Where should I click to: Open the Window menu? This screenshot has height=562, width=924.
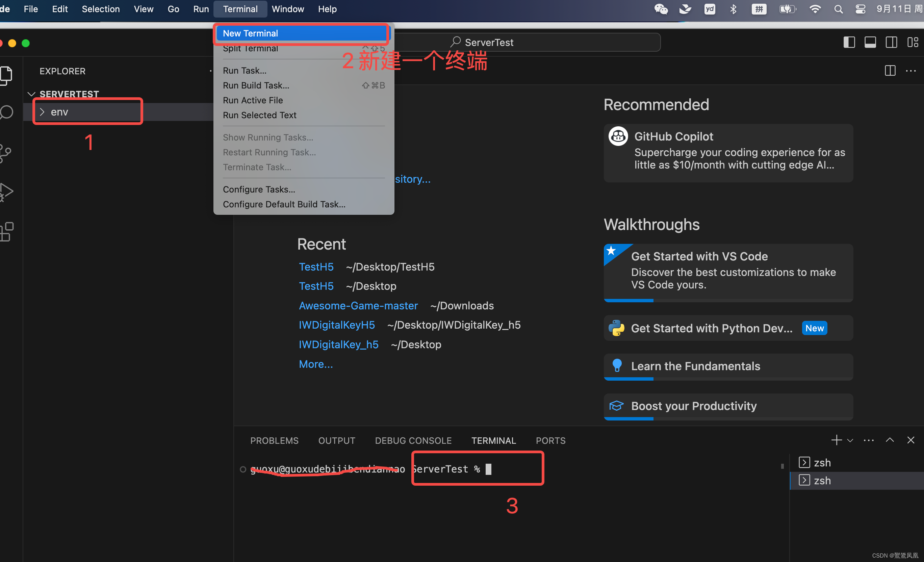point(288,9)
